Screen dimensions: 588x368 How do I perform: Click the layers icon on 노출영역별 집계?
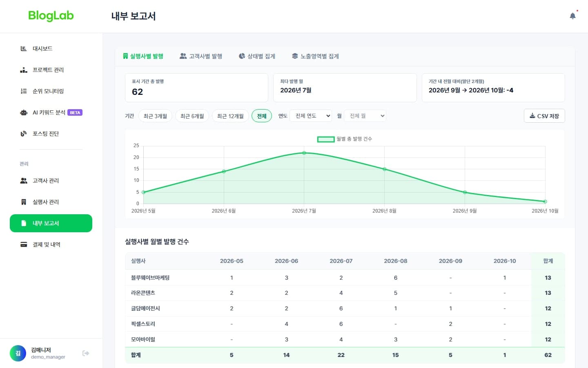click(x=295, y=56)
